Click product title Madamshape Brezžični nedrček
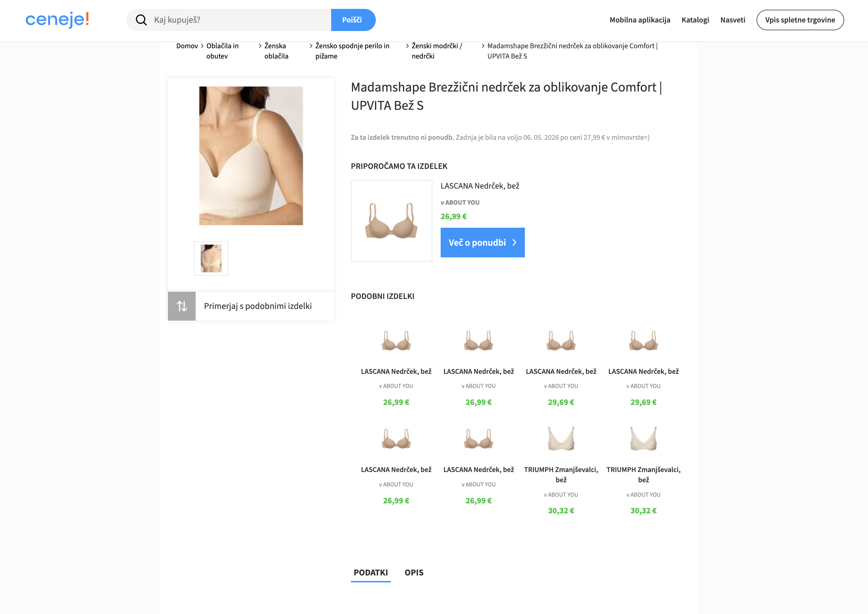Image resolution: width=868 pixels, height=614 pixels. point(506,96)
